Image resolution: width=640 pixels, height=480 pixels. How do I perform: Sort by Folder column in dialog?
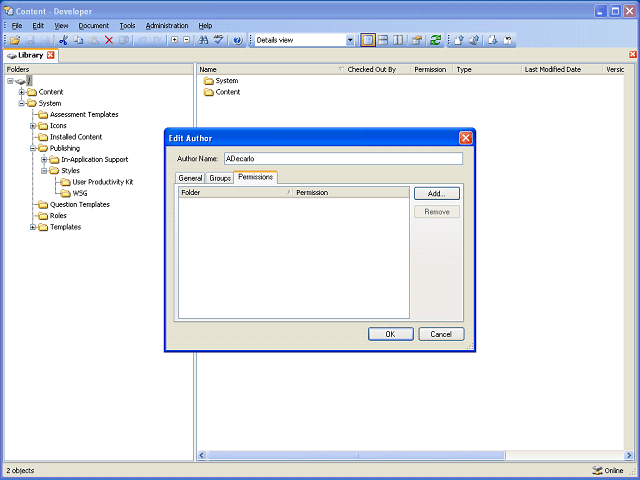coord(236,192)
